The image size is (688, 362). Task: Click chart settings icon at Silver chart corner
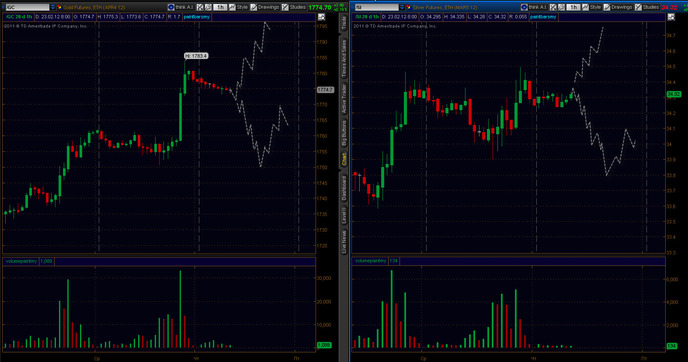(x=671, y=17)
